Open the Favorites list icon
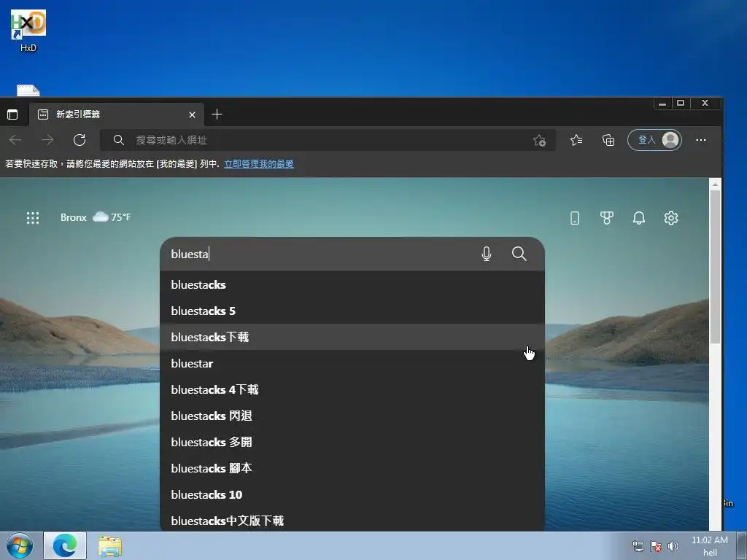 coord(576,140)
